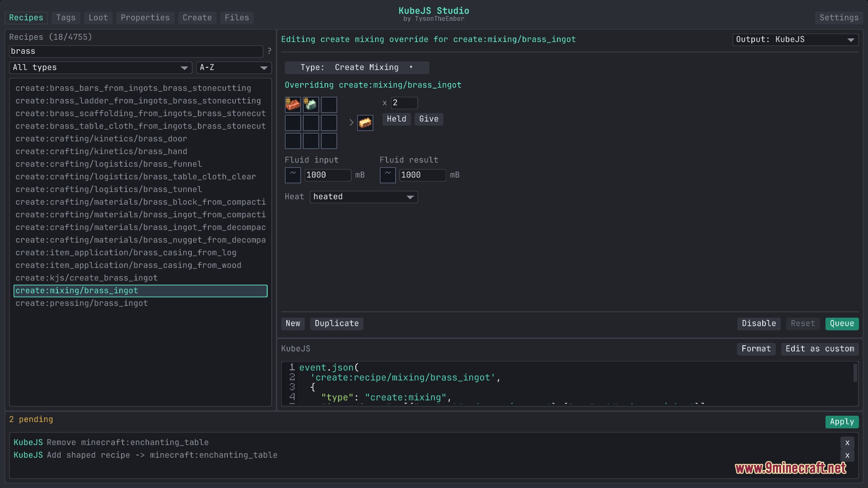Select create:brass_scaffolding_from_ingots recipe
The width and height of the screenshot is (868, 488).
pos(141,114)
